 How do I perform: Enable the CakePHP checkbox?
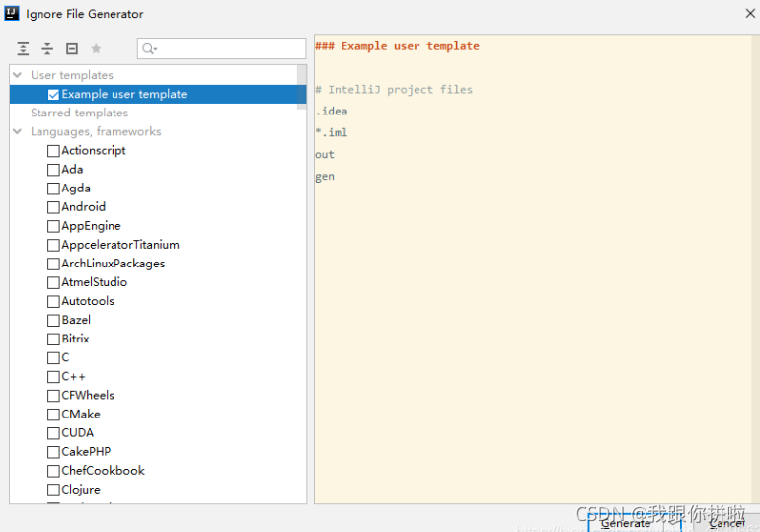click(x=54, y=452)
